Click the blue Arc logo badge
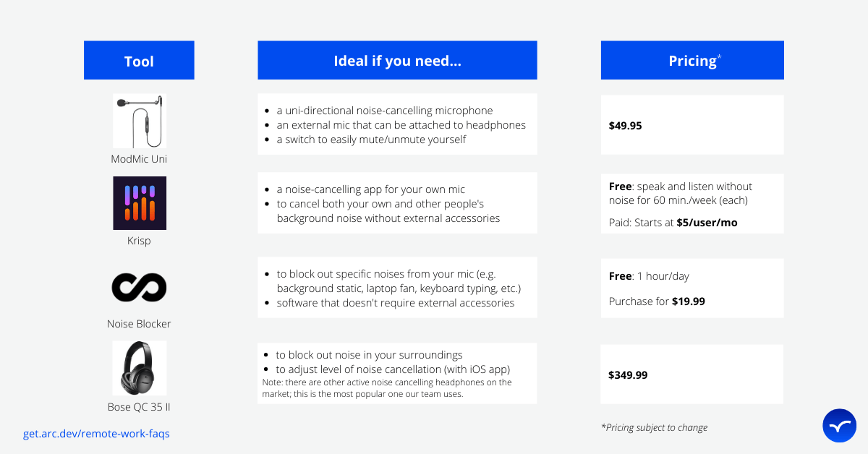The width and height of the screenshot is (868, 454). pyautogui.click(x=839, y=426)
